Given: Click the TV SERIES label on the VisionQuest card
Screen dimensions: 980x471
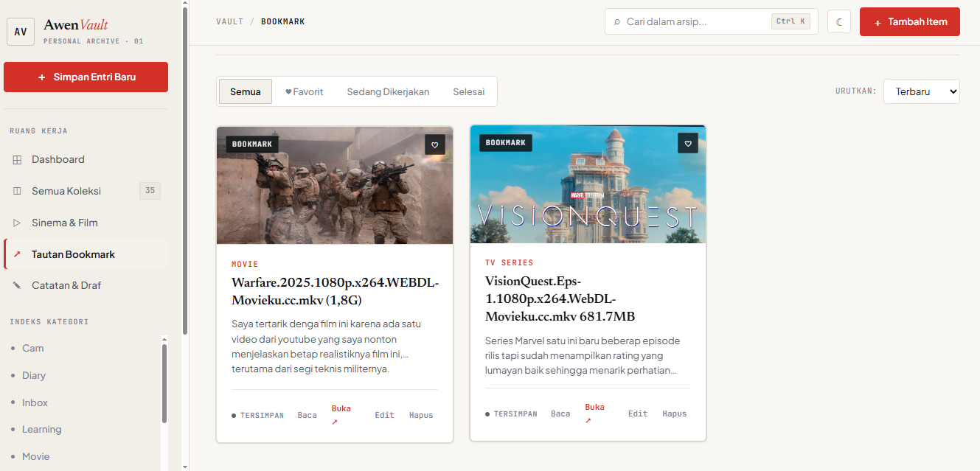Looking at the screenshot, I should pyautogui.click(x=509, y=262).
